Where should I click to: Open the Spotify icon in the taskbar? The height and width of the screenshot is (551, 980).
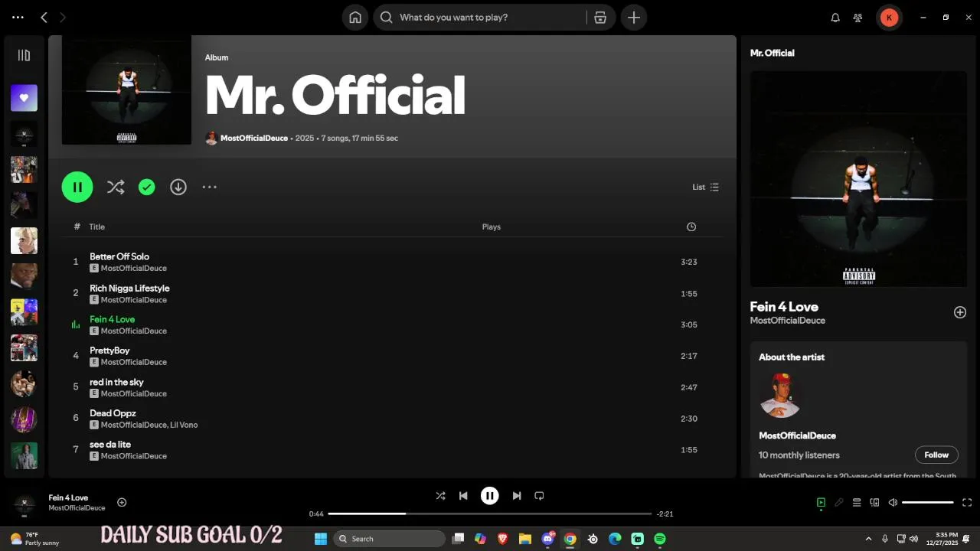tap(660, 539)
